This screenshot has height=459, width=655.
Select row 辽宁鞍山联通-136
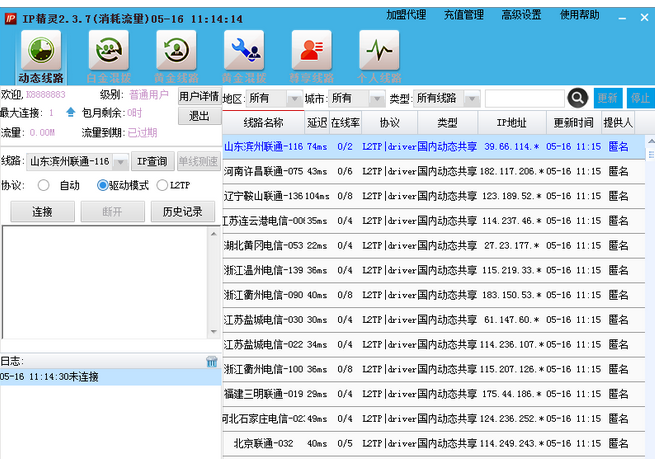click(434, 196)
